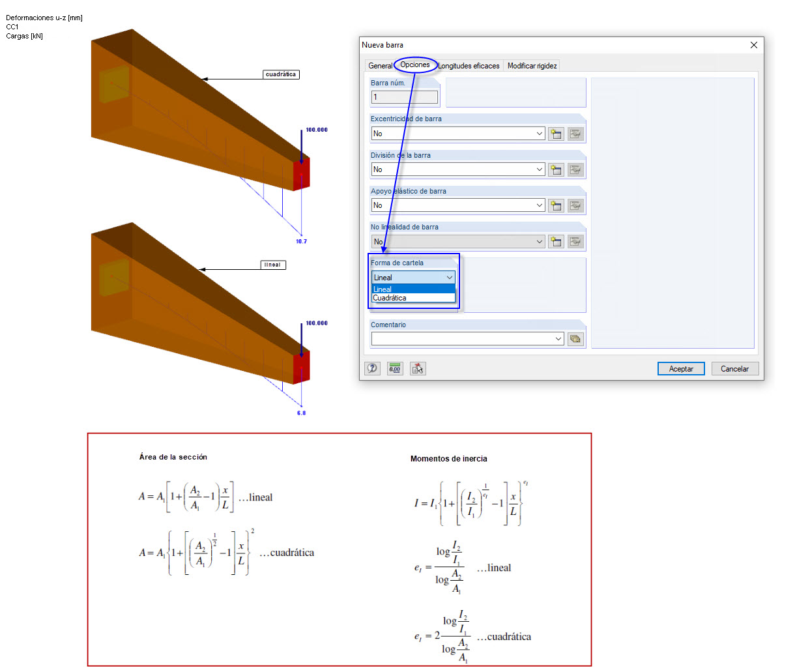
Task: Click the Cargas [kN] text
Action: coord(25,36)
